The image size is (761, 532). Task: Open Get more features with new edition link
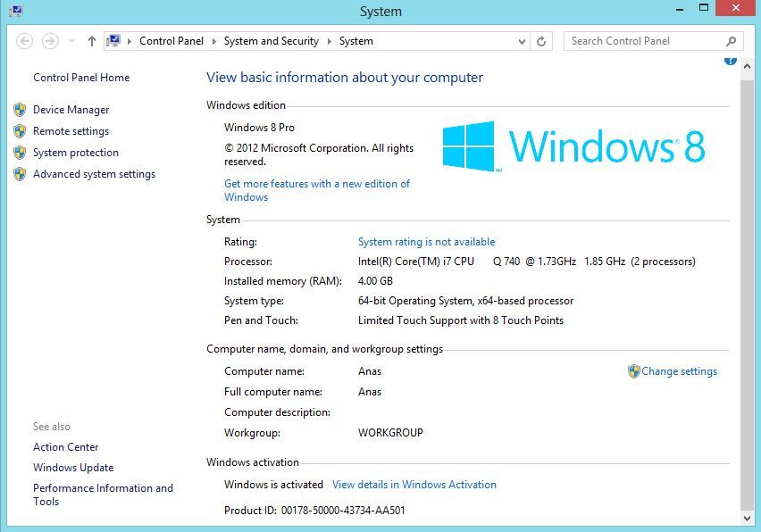(x=317, y=191)
